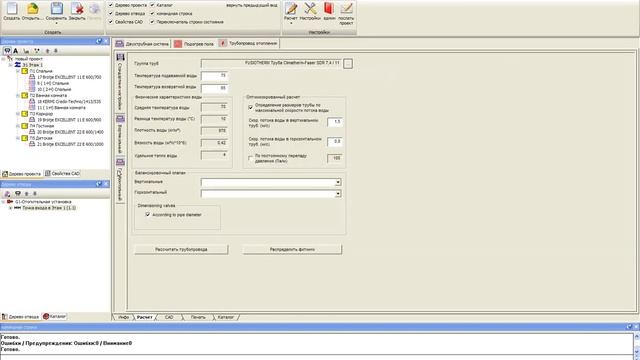
Task: Click вернуть предыдущий вид link
Action: pos(251,5)
